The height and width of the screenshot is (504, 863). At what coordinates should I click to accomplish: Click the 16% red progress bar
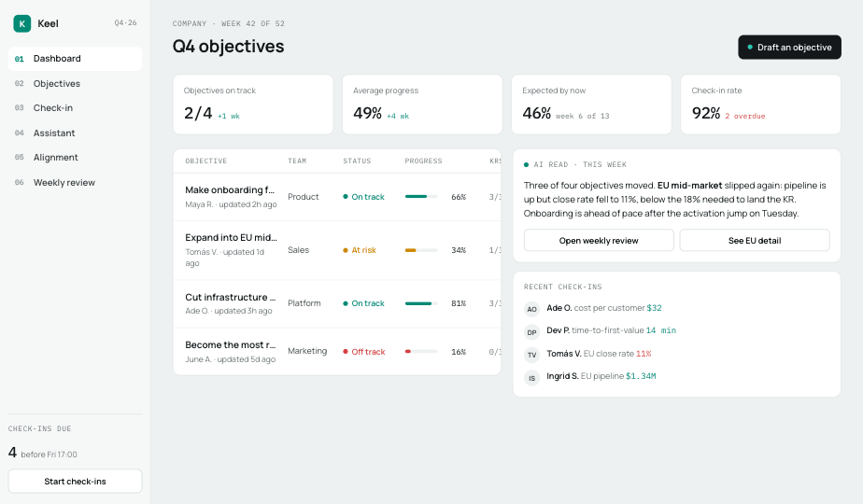tap(421, 351)
